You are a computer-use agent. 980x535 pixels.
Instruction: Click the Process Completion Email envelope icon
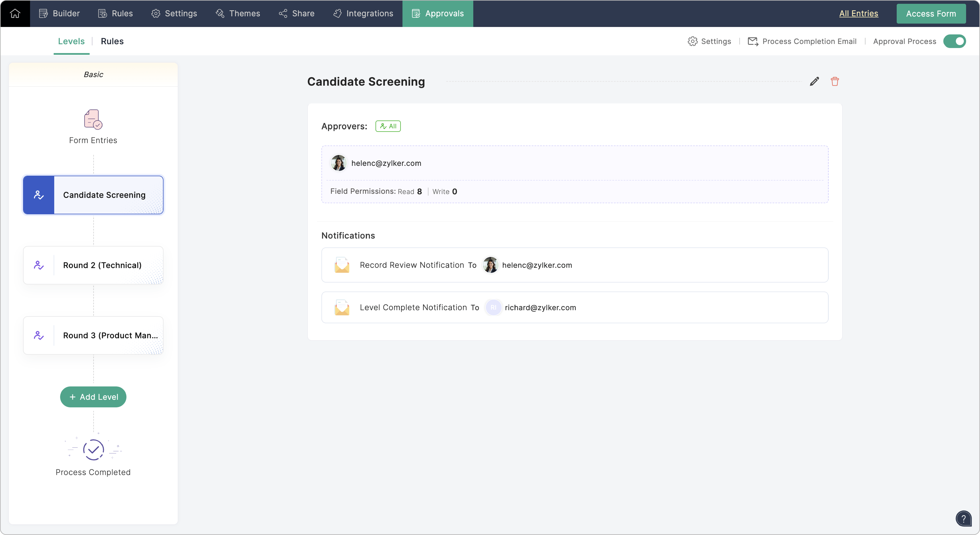click(x=753, y=41)
